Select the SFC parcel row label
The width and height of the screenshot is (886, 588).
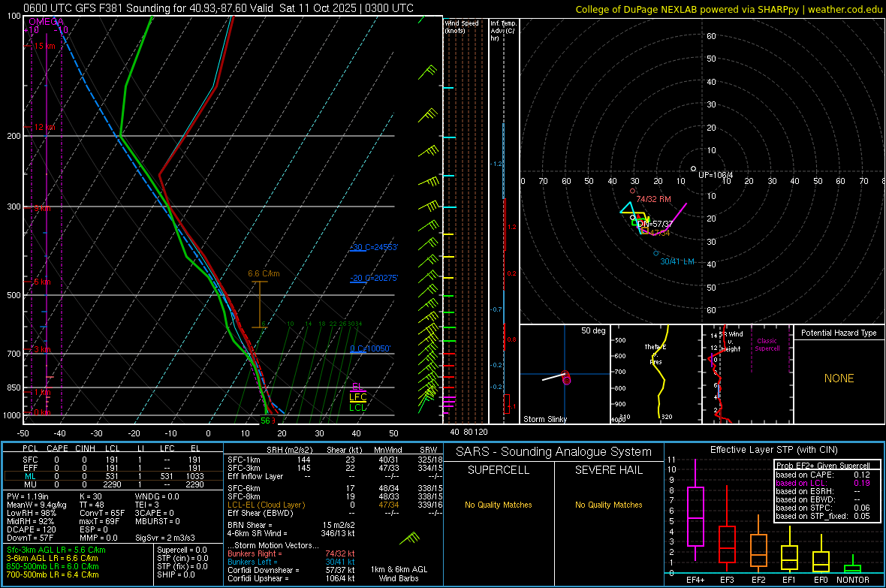(31, 460)
